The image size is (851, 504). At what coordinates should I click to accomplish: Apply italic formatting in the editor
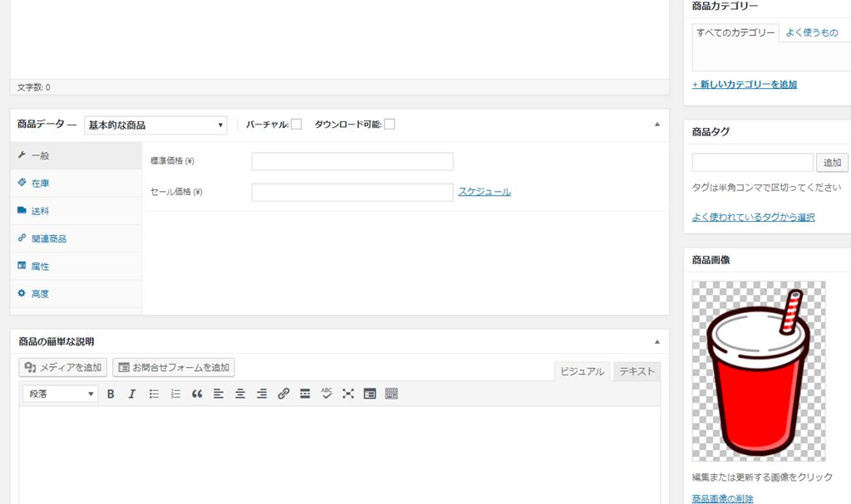click(131, 394)
